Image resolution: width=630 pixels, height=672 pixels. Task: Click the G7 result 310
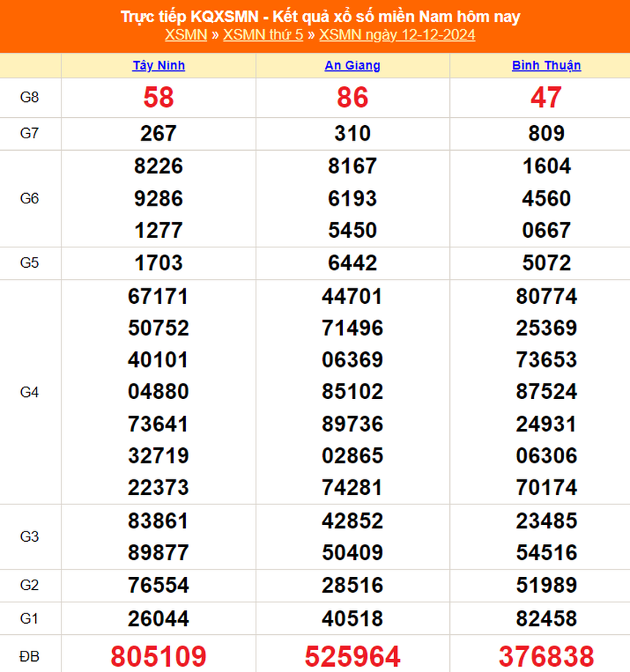tap(352, 133)
